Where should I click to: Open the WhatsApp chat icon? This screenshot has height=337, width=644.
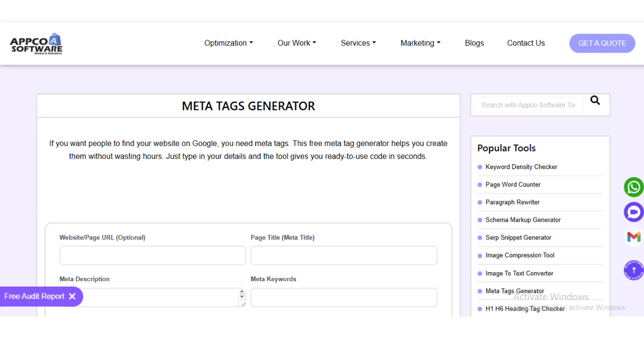633,187
